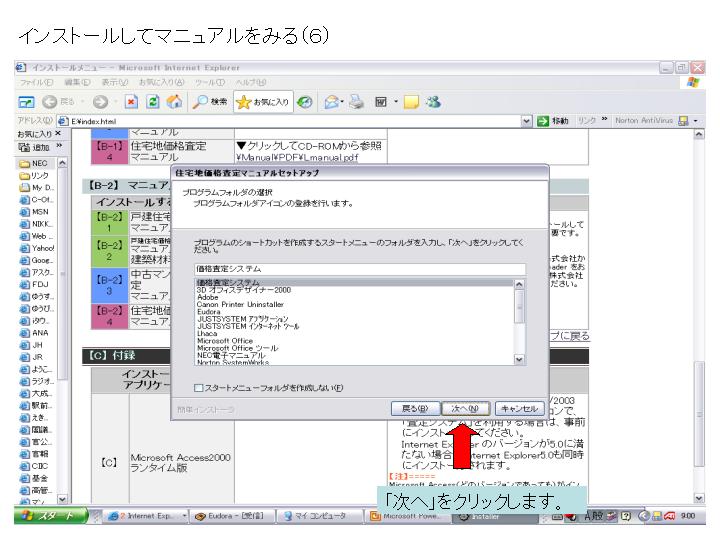Expand the address bar dropdown arrow
This screenshot has height=540, width=720.
pyautogui.click(x=527, y=121)
